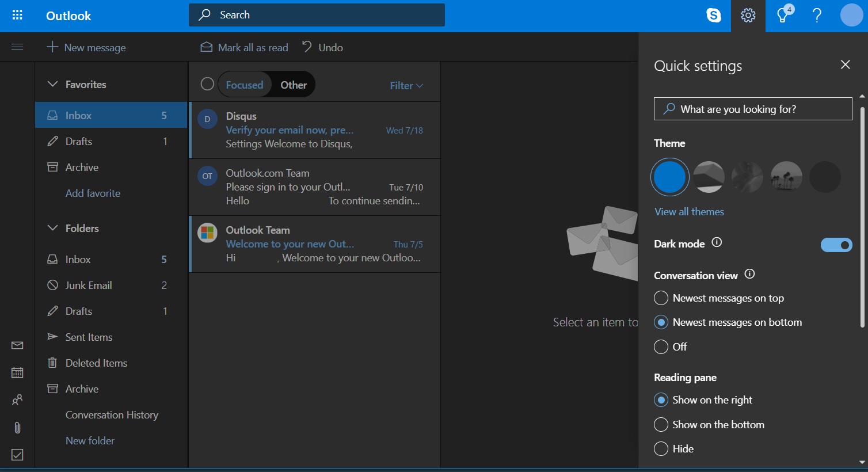Tick the select-all messages circle
This screenshot has width=868, height=472.
[207, 84]
